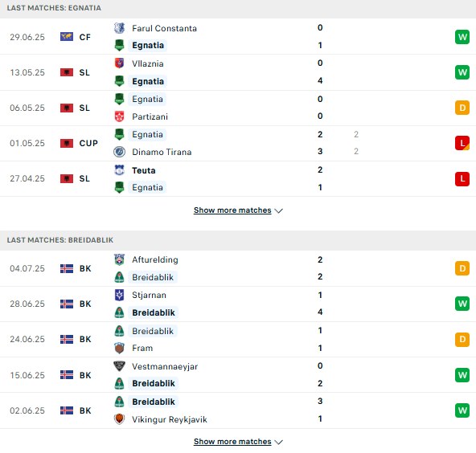The image size is (476, 453).
Task: Open the Stjarnan vs Breidablik match row score
Action: (320, 304)
